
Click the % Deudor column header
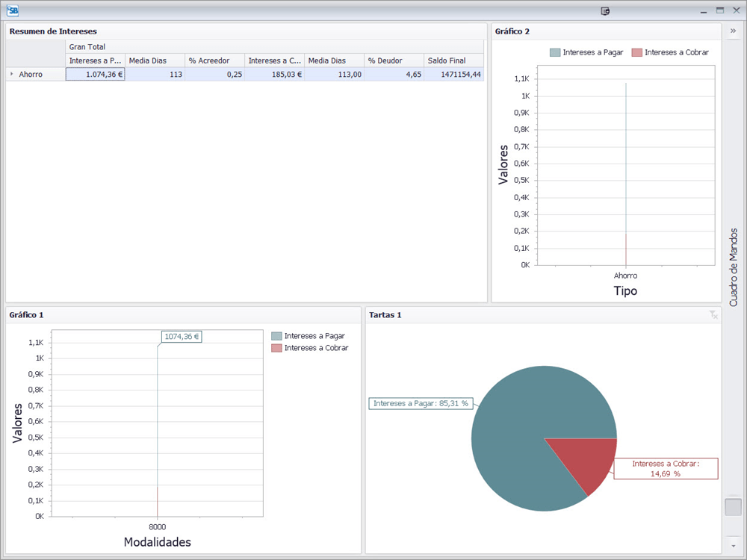[394, 60]
